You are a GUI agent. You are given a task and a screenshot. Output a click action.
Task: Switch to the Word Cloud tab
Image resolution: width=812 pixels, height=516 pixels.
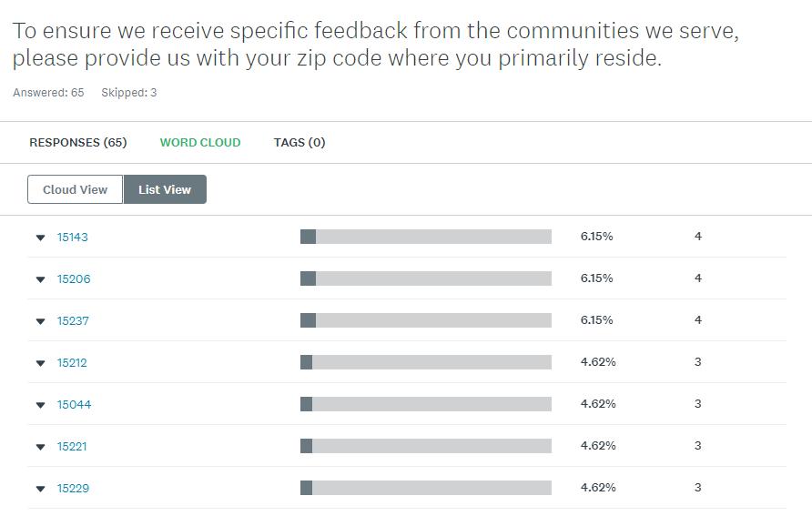200,142
